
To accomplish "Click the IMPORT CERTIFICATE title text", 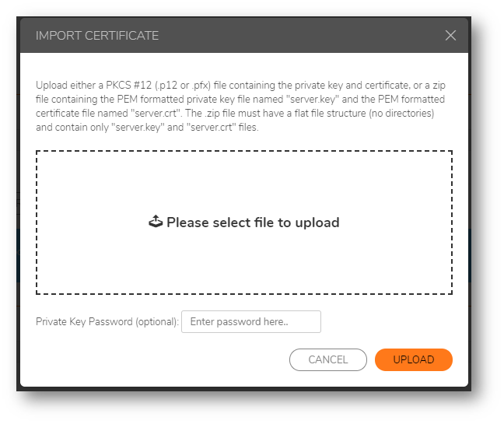I will 97,36.
